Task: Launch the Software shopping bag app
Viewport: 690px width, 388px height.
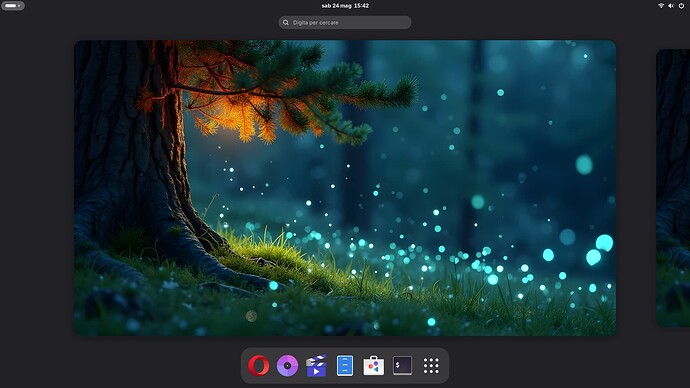Action: click(x=374, y=366)
